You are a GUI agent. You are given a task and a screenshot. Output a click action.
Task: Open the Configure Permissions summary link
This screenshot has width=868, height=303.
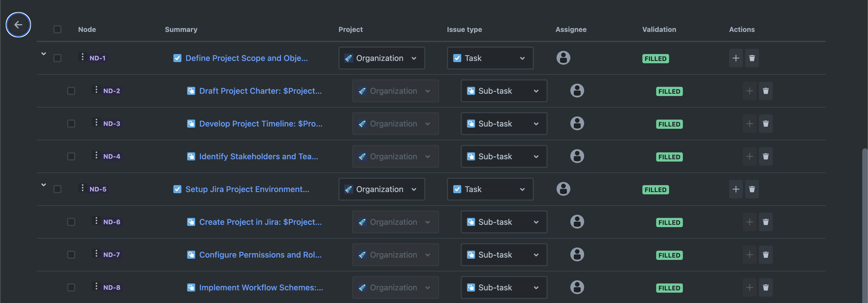pos(260,255)
